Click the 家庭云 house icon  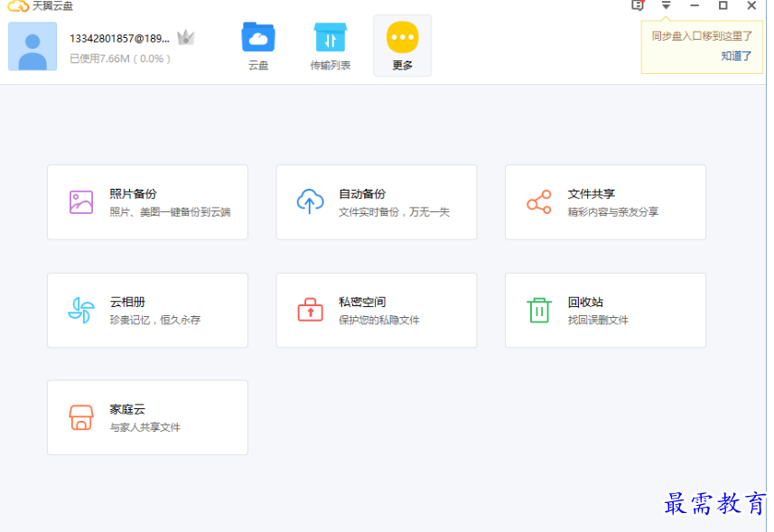click(81, 417)
